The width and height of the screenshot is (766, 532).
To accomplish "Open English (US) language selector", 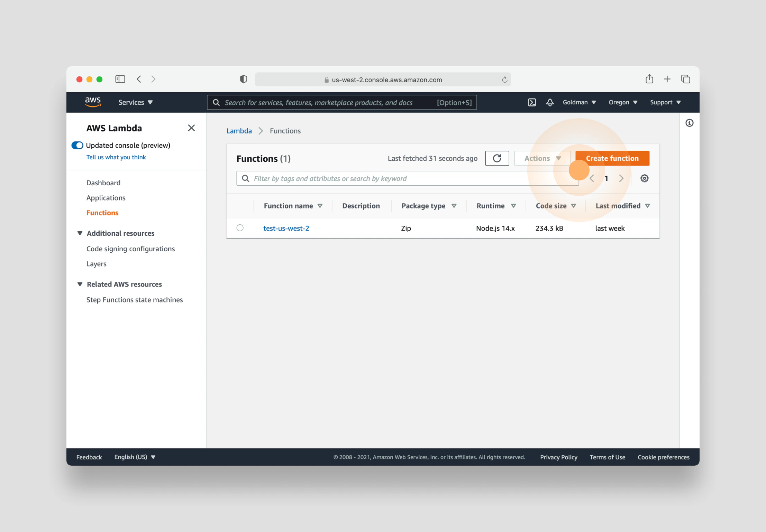I will 135,457.
